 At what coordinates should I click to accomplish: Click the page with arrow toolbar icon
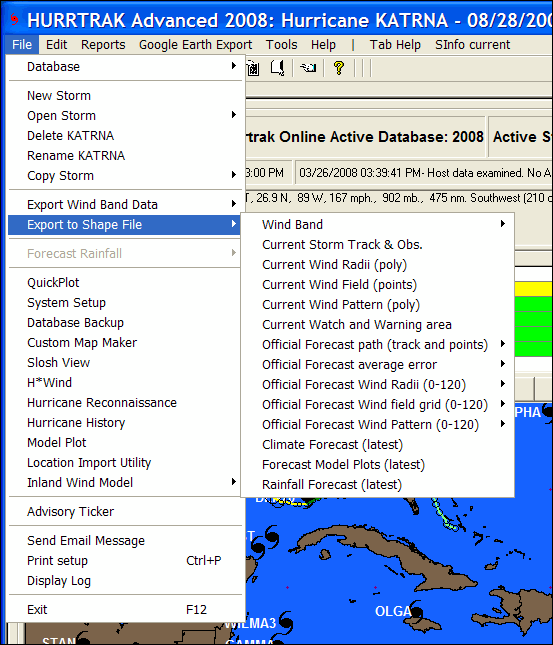278,67
